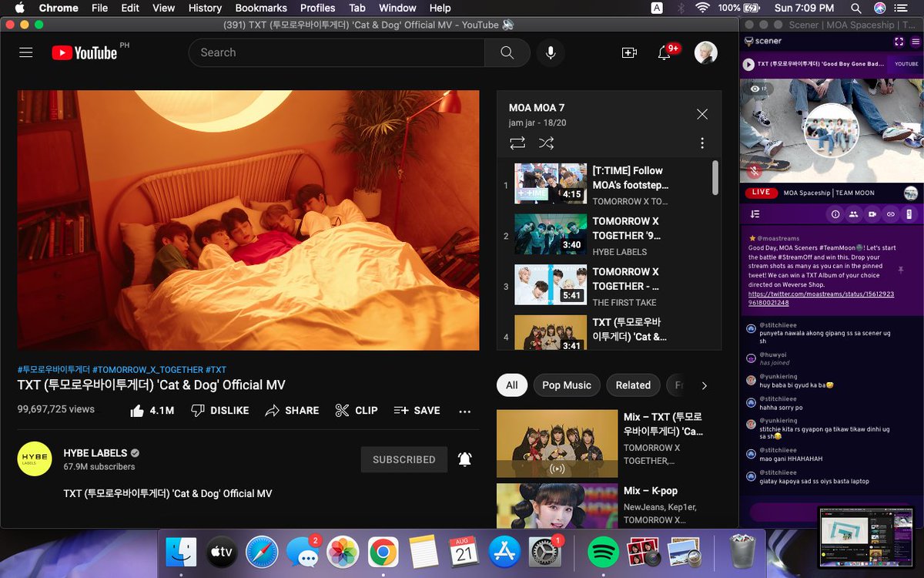Select the [T:TIME] playlist video thumbnail
The image size is (924, 578).
point(550,183)
